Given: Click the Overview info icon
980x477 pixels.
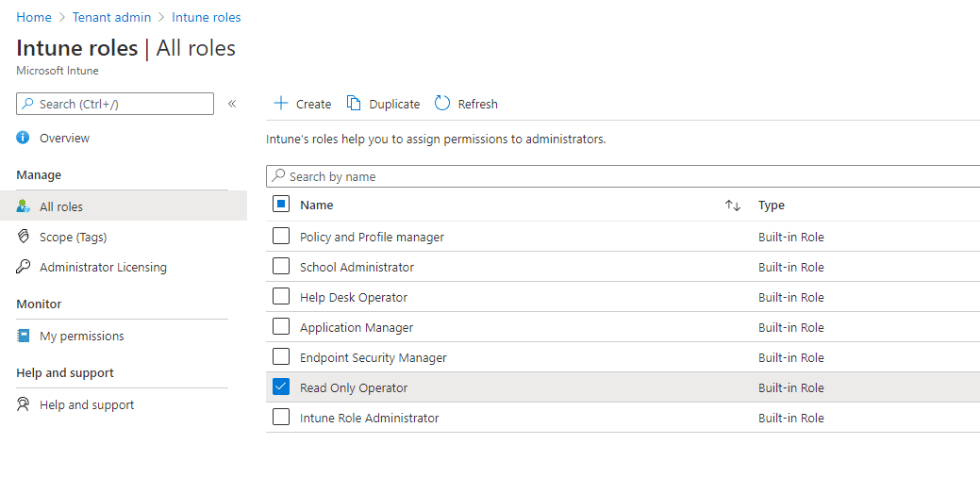Looking at the screenshot, I should 24,138.
